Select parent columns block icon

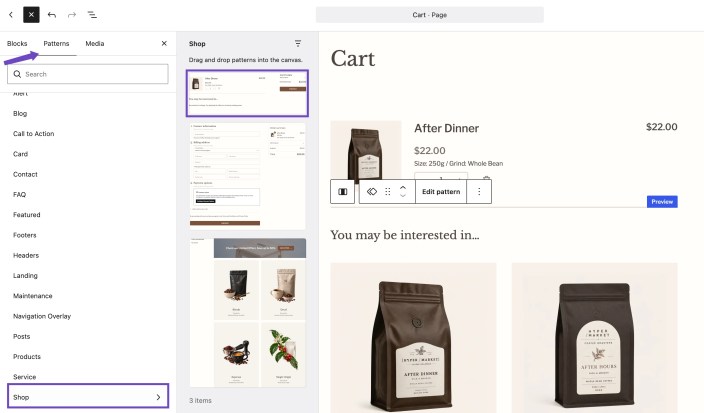click(343, 192)
